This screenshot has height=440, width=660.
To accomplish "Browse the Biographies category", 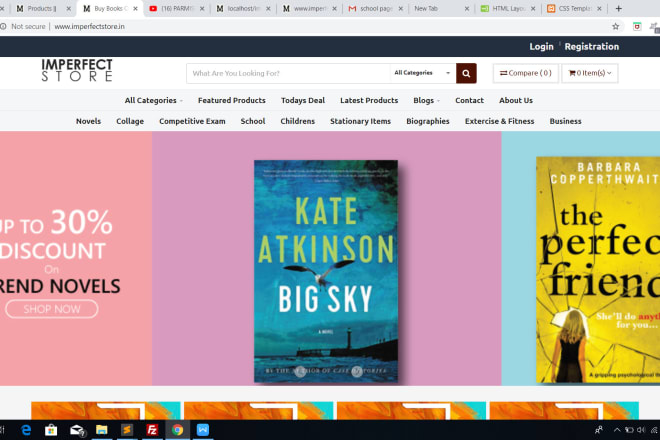I will (428, 121).
